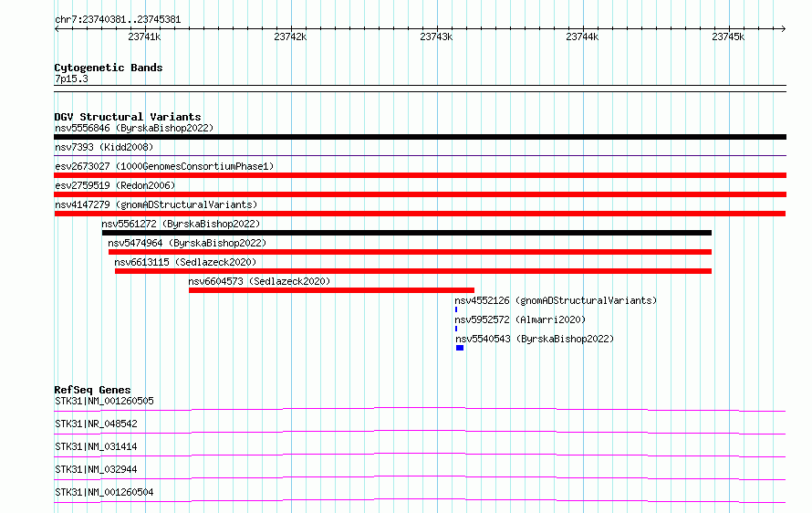Open the nsv6613115 (Sedlazeck2020) label
The width and height of the screenshot is (812, 513).
pos(185,262)
